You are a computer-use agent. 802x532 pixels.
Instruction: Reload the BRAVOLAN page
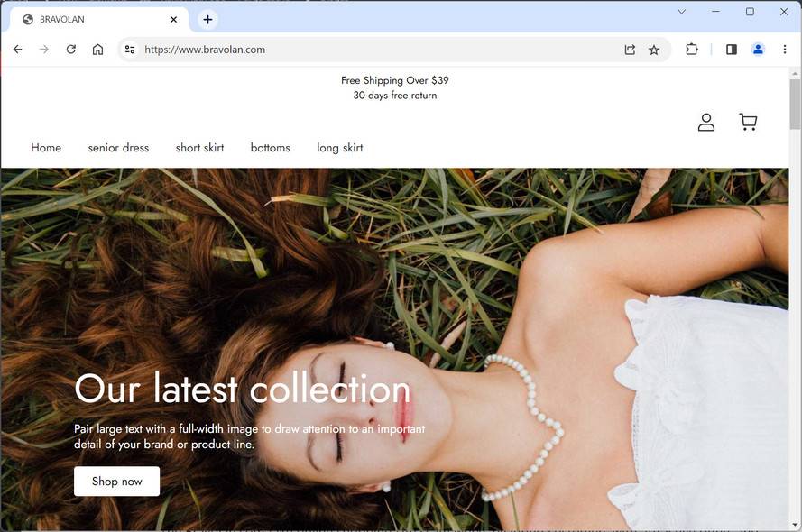[71, 50]
